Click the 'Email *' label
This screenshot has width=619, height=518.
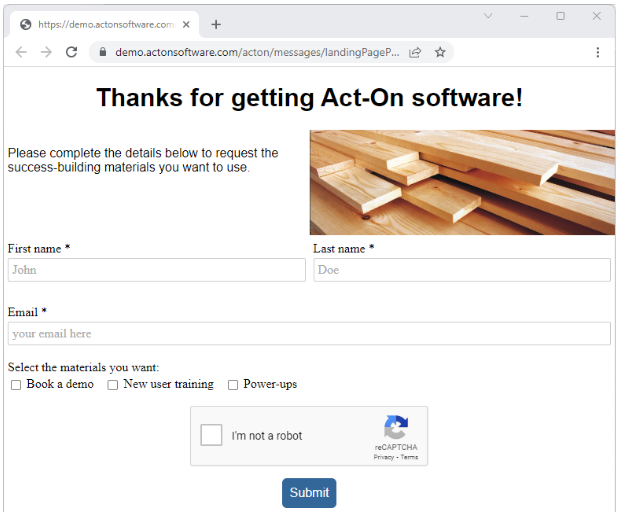[x=27, y=312]
